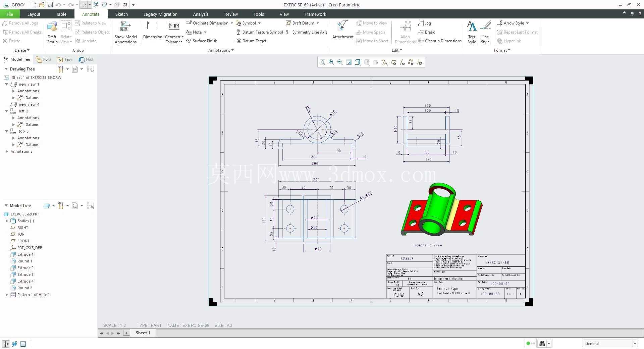Open datum display filters icon in graphics toolbar

[x=384, y=62]
